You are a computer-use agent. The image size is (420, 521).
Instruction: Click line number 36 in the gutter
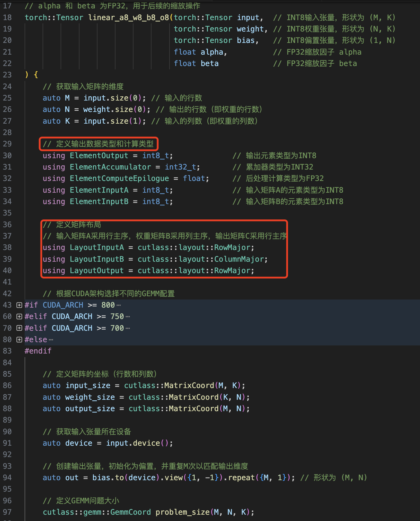[7, 224]
